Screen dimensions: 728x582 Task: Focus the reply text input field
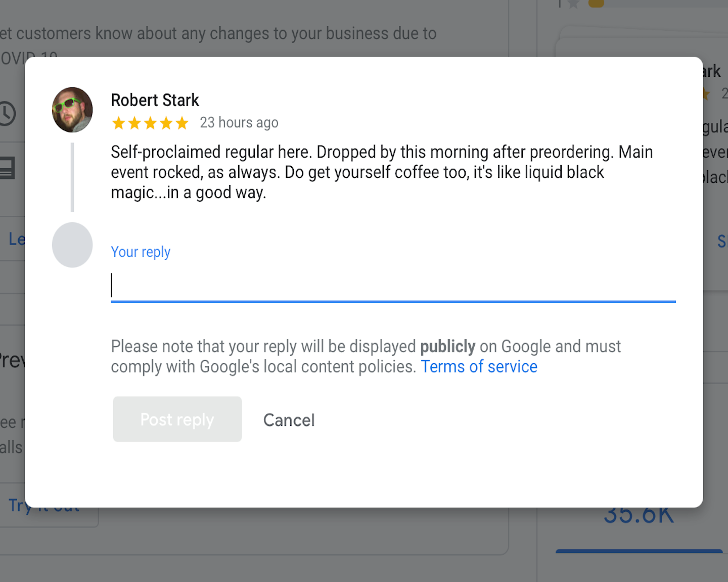coord(393,286)
